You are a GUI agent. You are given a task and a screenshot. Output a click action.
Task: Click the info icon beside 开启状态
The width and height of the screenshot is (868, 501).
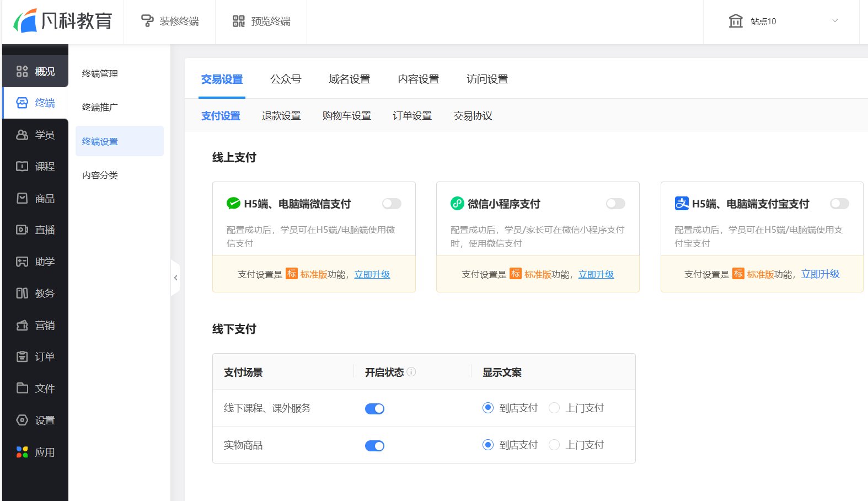(411, 372)
